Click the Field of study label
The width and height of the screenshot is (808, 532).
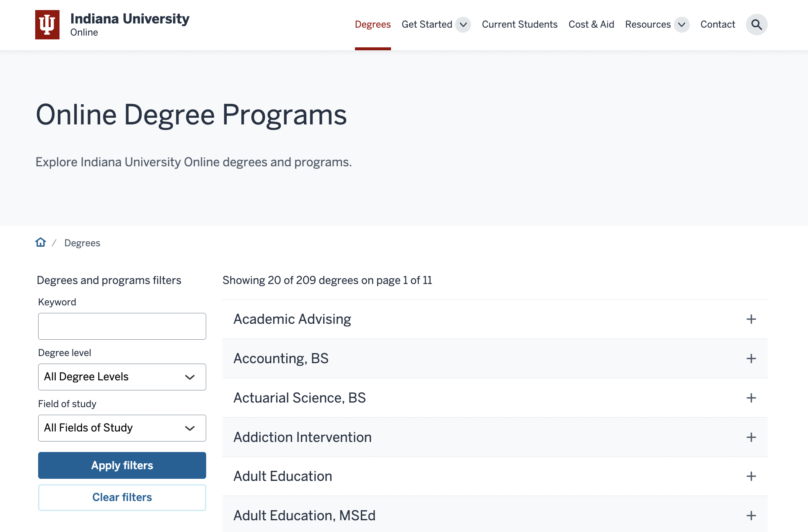click(67, 404)
